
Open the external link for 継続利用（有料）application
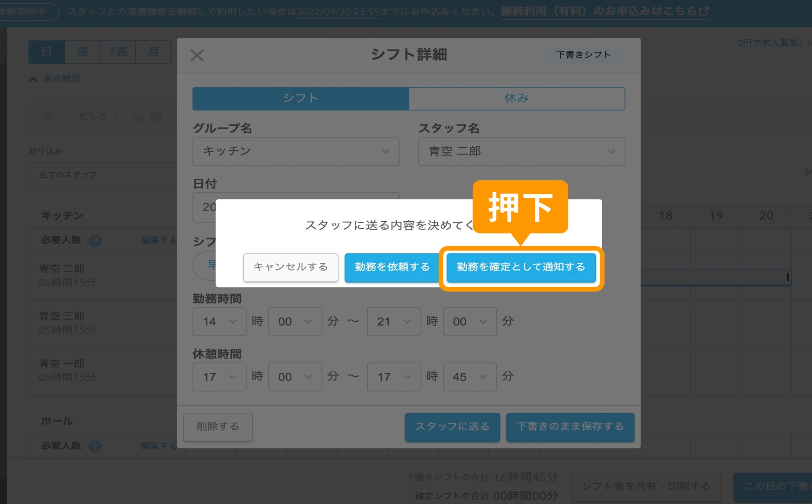(x=604, y=11)
